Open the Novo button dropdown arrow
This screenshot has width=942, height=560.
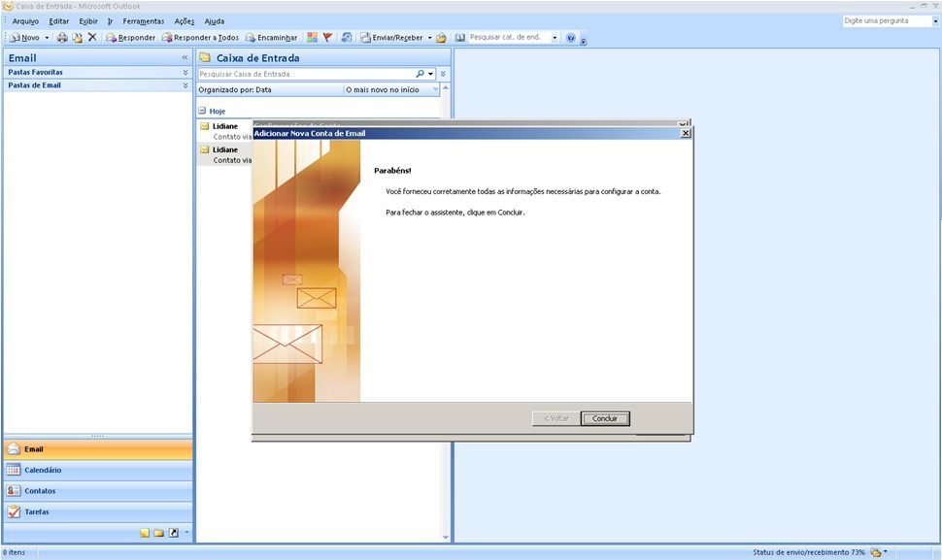[x=47, y=38]
